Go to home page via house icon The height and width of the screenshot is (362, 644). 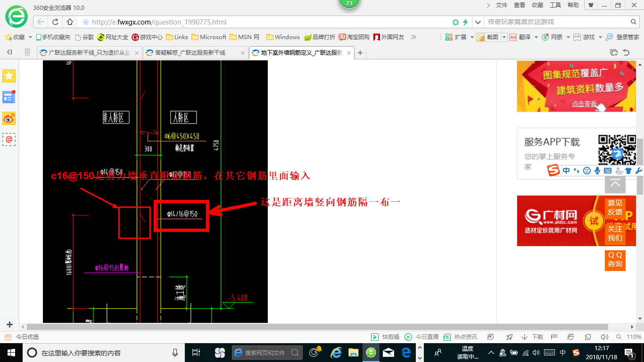70,22
